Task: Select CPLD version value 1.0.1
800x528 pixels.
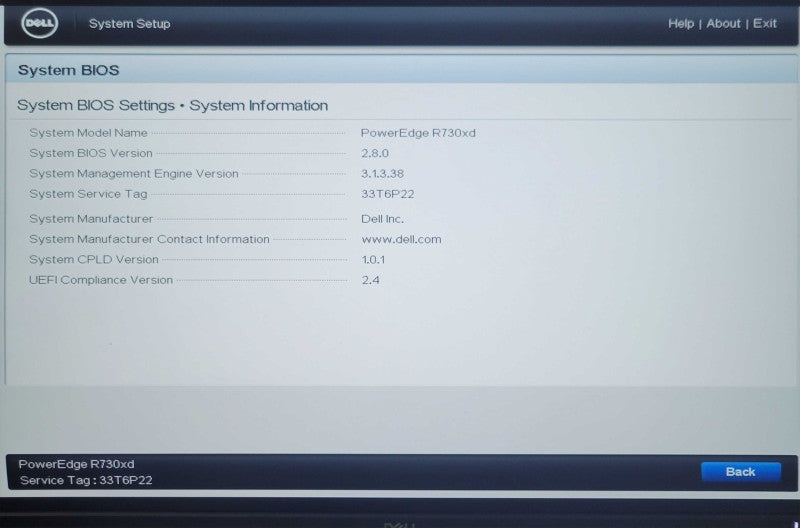Action: (x=373, y=260)
